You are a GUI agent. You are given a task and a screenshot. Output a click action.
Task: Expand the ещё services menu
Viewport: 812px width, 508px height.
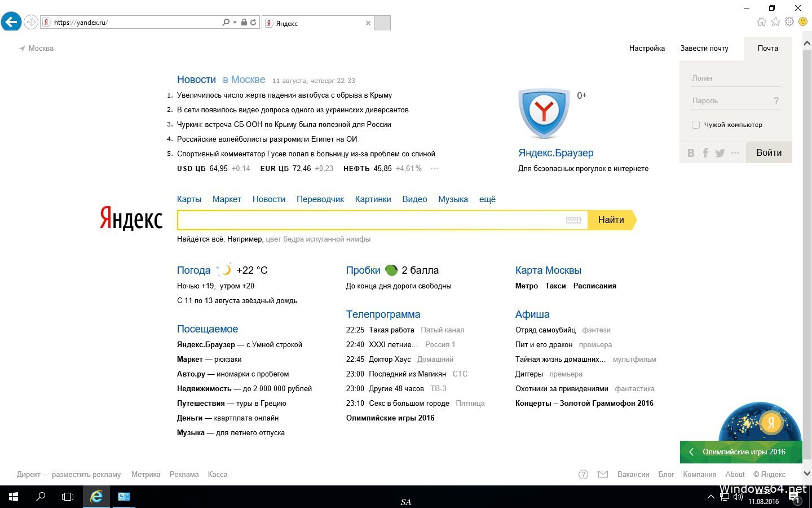(487, 199)
